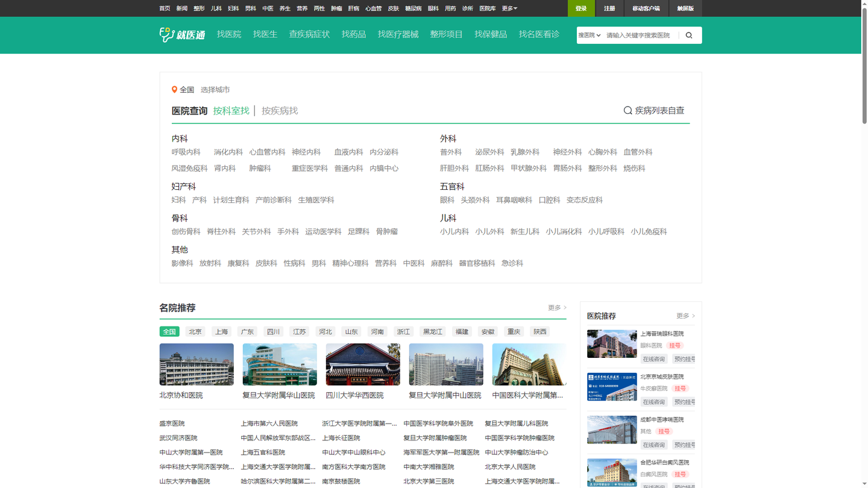The width and height of the screenshot is (868, 488).
Task: Select the 福建 region filter
Action: (462, 332)
